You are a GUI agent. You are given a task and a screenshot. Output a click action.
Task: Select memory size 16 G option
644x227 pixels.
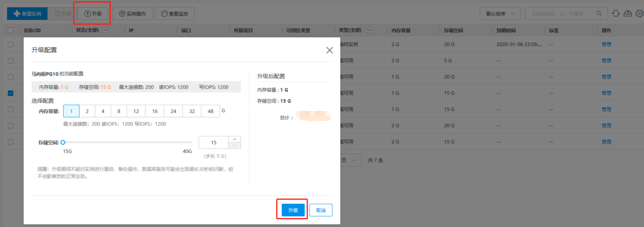(x=154, y=111)
